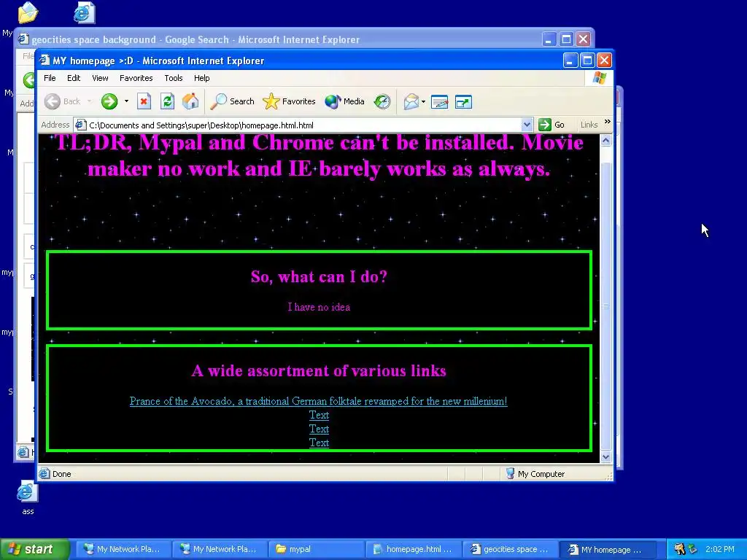Switch to geocities space taskbar button

509,549
